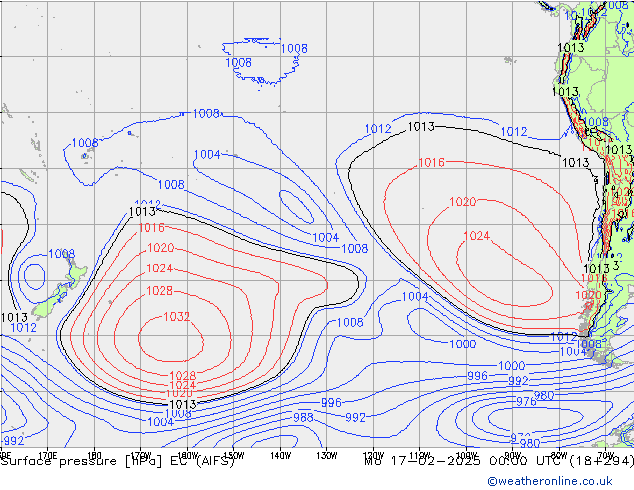
Task: Click the black 1013 label between two 1012s
Action: pyautogui.click(x=421, y=127)
